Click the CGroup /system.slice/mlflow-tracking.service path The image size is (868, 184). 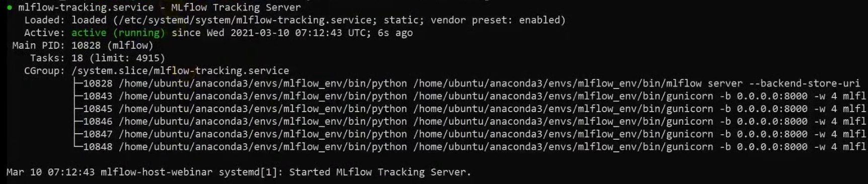point(180,71)
